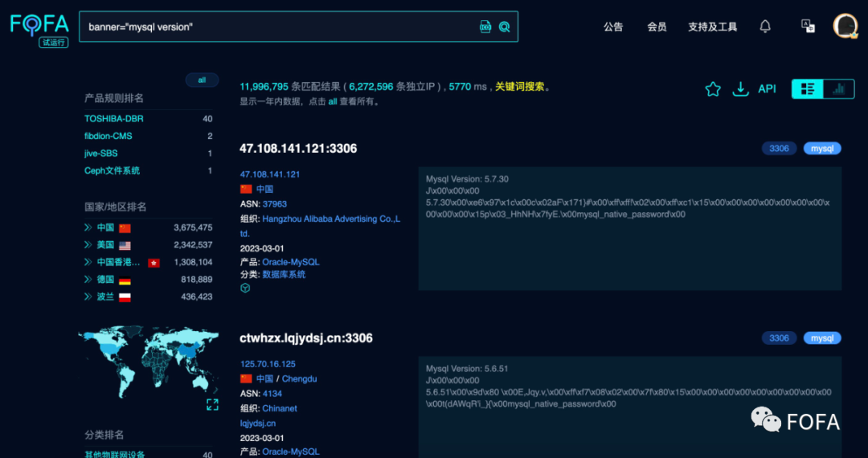This screenshot has height=458, width=868.
Task: Open the cube icon under 47.108.141.121 result
Action: click(x=245, y=288)
